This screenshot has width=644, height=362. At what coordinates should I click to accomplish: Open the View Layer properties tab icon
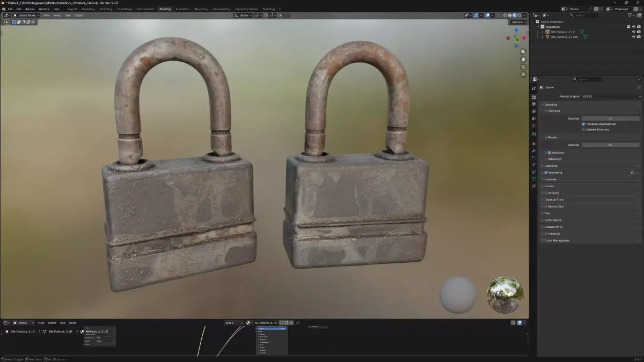533,111
